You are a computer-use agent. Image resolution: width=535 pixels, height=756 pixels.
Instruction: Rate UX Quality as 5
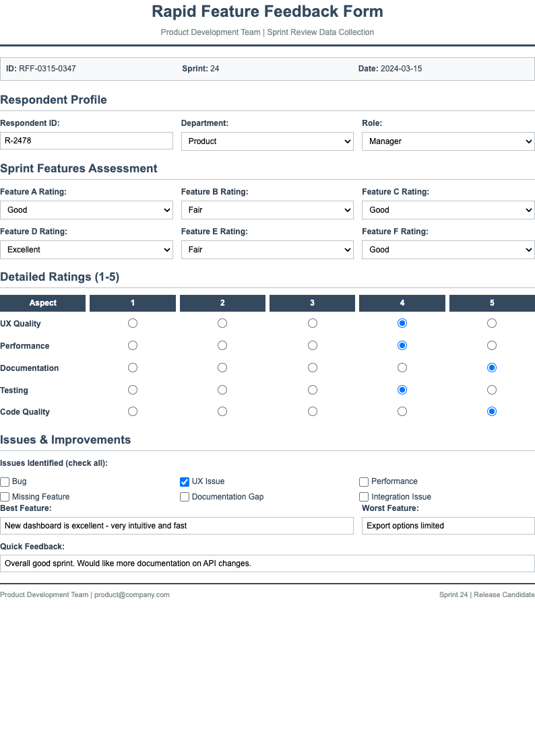(x=492, y=323)
